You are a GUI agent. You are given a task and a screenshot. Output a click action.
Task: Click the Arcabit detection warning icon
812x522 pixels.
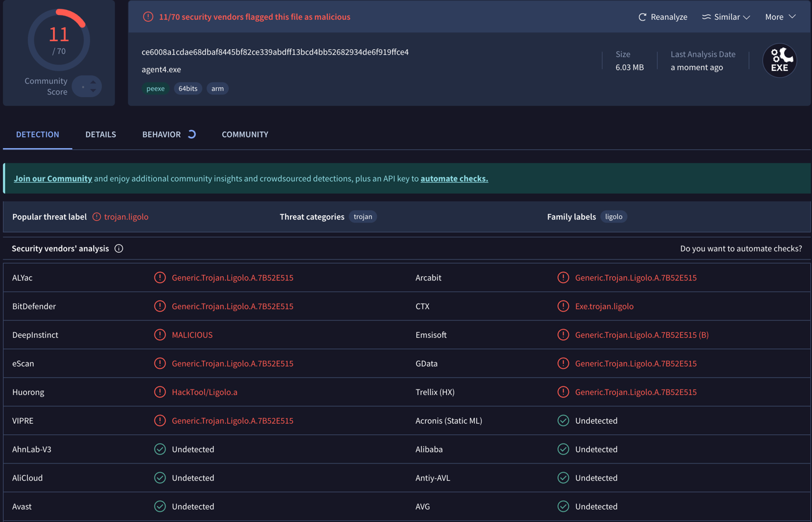(x=563, y=277)
